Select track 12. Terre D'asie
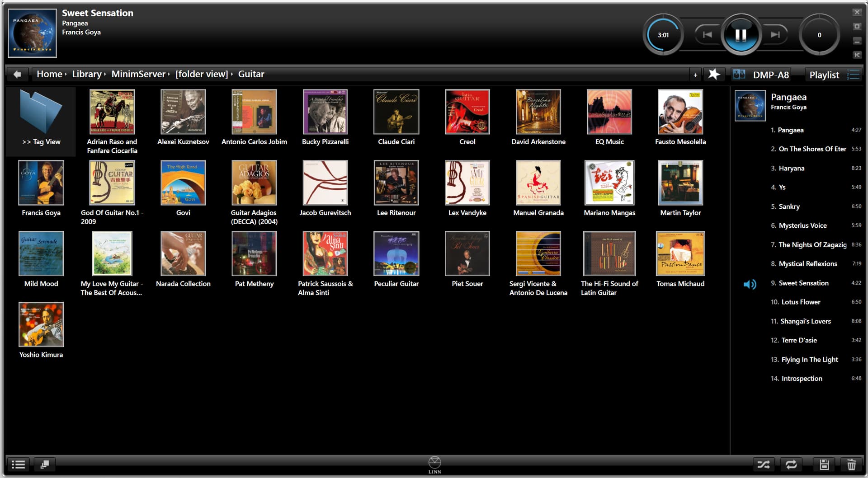868x478 pixels. [798, 340]
